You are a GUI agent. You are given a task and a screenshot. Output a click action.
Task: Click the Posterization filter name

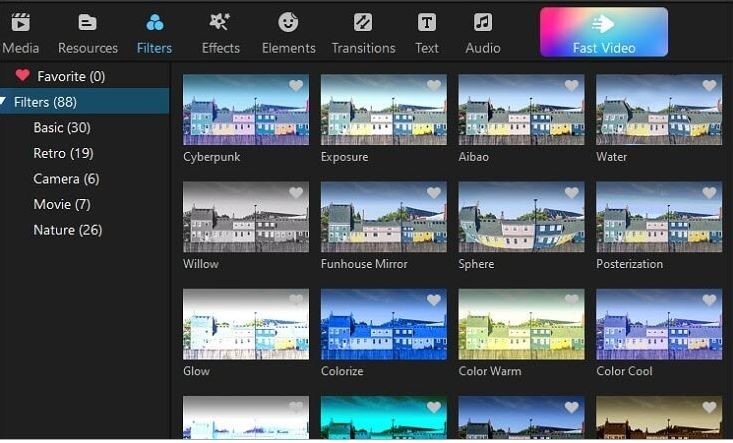[x=629, y=264]
